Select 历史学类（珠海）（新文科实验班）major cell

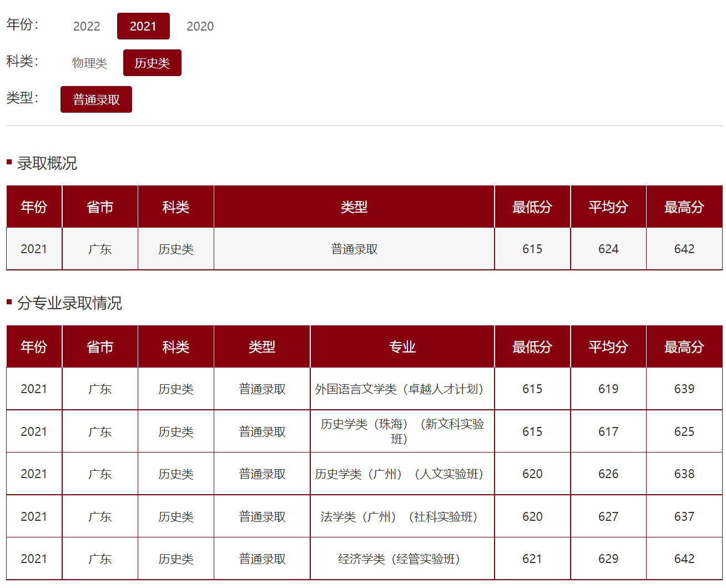402,431
